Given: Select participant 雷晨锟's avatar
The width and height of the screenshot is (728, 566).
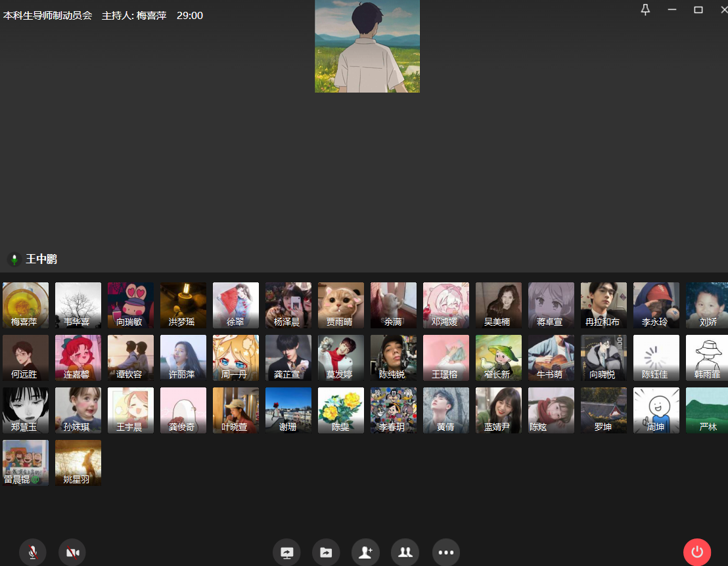Looking at the screenshot, I should coord(26,462).
